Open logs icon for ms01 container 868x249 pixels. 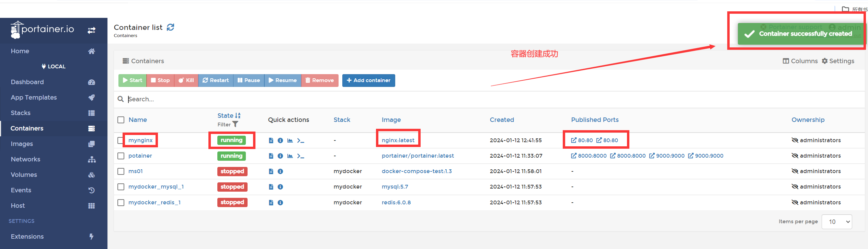point(271,171)
